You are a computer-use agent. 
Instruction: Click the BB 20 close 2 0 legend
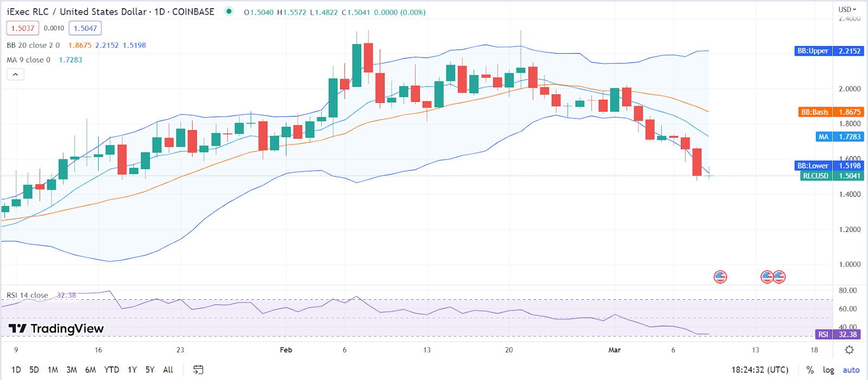33,45
